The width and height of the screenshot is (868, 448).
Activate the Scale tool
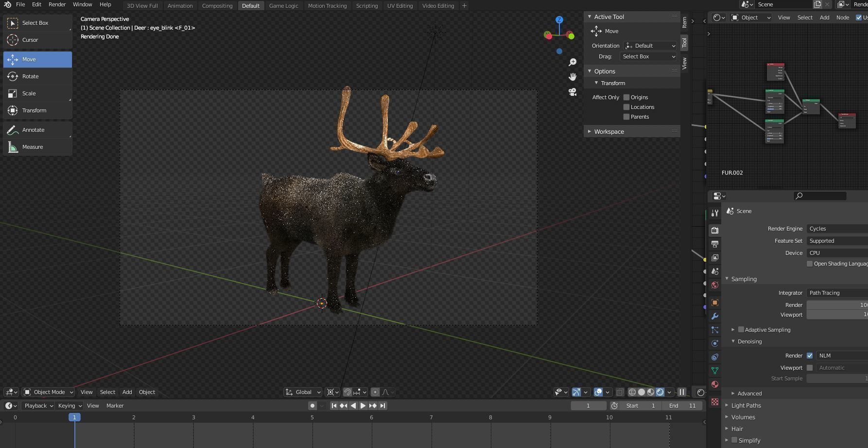[37, 93]
